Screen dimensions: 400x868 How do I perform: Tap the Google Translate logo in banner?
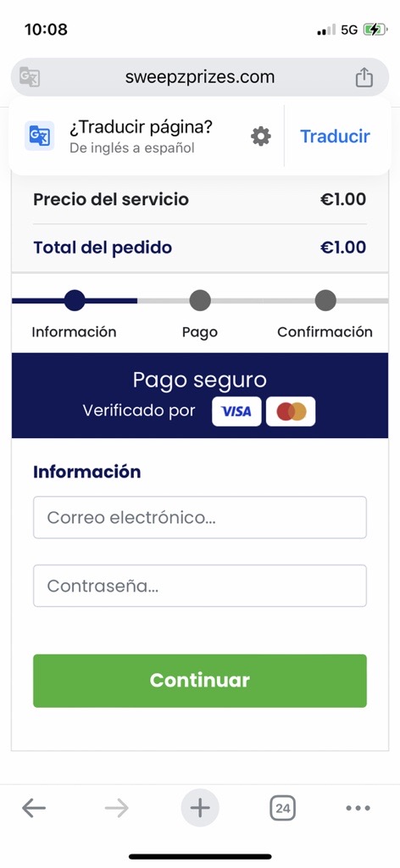(39, 136)
